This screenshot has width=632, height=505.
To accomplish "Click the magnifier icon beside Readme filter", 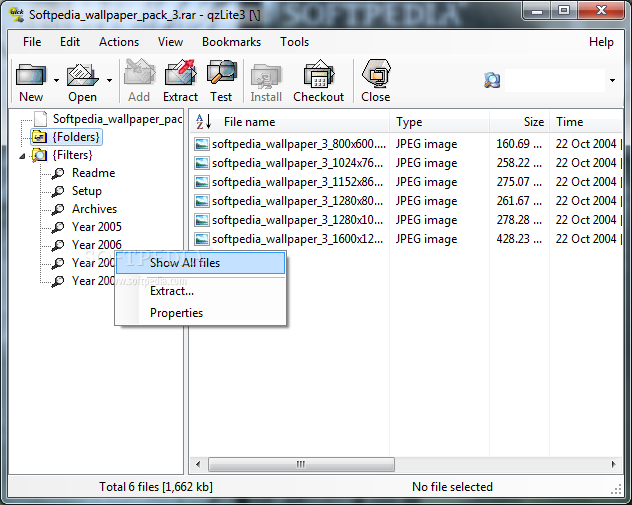I will (x=58, y=173).
